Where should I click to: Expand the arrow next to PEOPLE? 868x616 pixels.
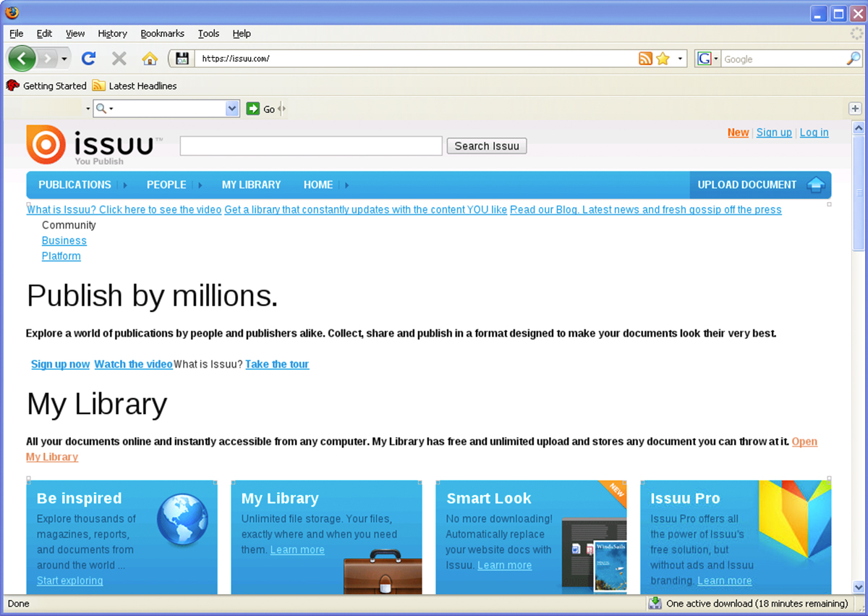pyautogui.click(x=200, y=185)
